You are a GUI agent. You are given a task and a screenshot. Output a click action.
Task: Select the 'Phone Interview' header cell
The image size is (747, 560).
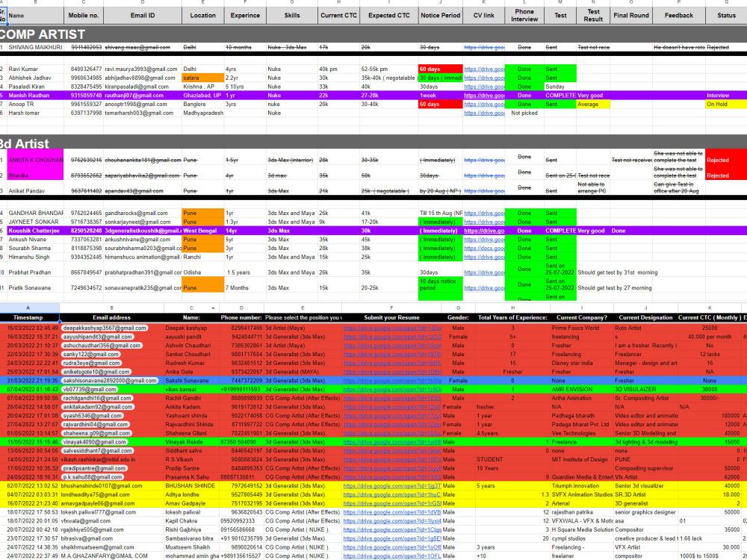pyautogui.click(x=524, y=15)
